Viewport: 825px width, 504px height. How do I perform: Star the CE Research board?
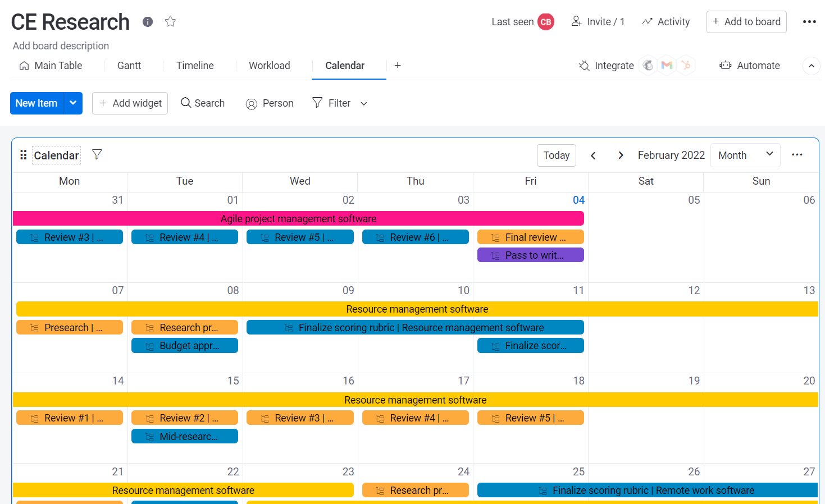tap(170, 21)
